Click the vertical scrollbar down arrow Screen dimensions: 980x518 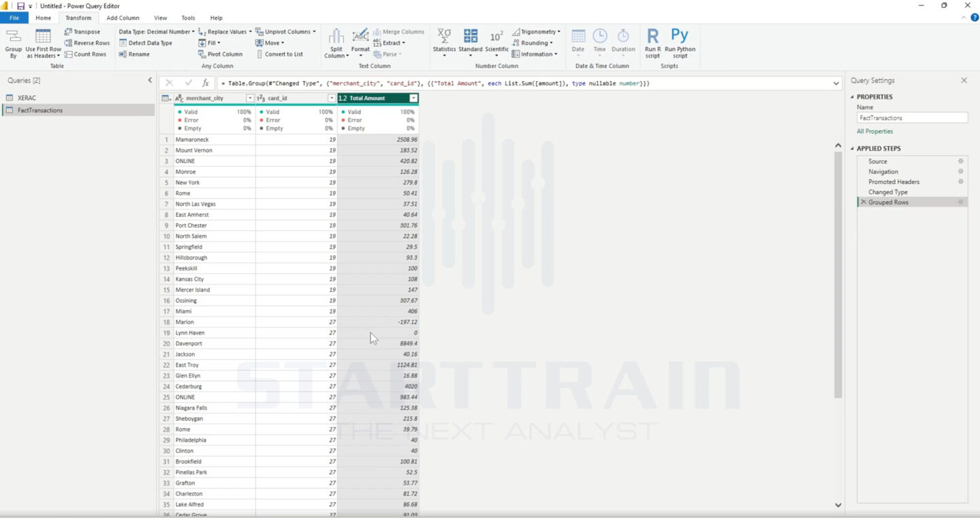click(838, 505)
